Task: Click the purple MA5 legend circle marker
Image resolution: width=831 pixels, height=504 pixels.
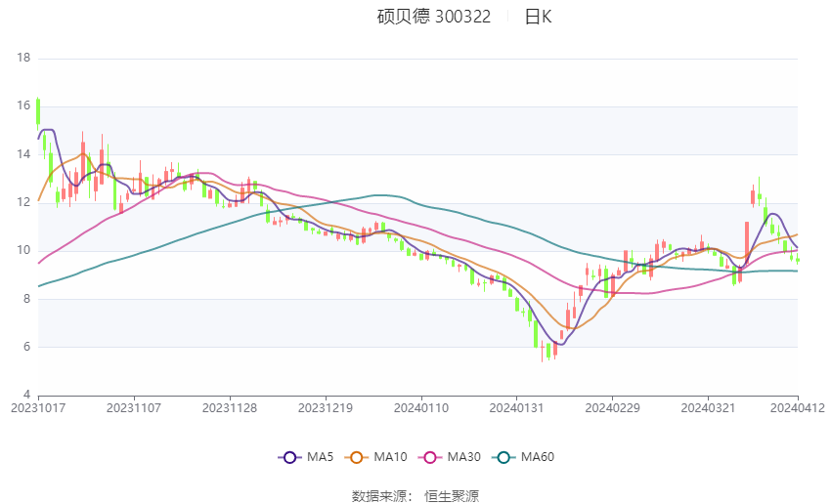Action: tap(289, 457)
